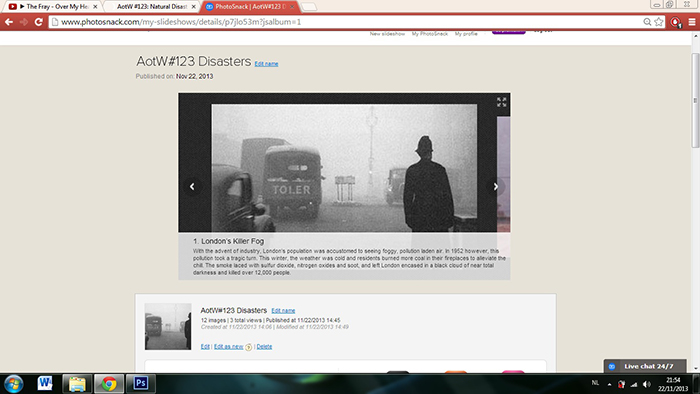The height and width of the screenshot is (394, 700).
Task: Bookmark this page with the star icon
Action: click(658, 22)
